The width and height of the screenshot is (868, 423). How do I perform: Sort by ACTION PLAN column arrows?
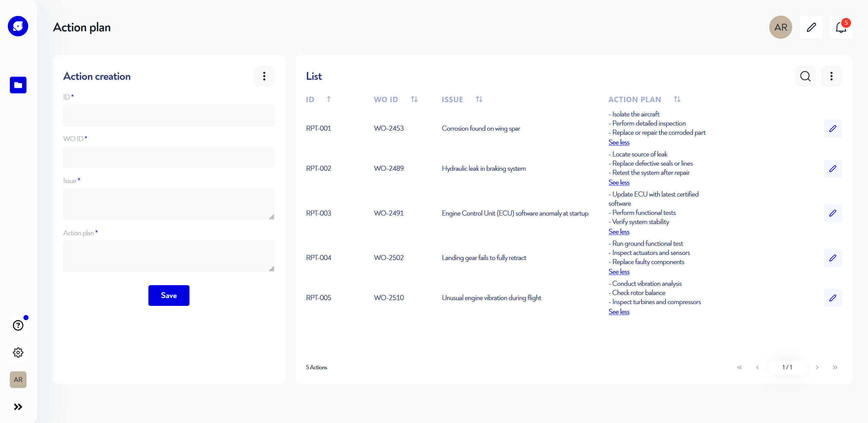(677, 99)
